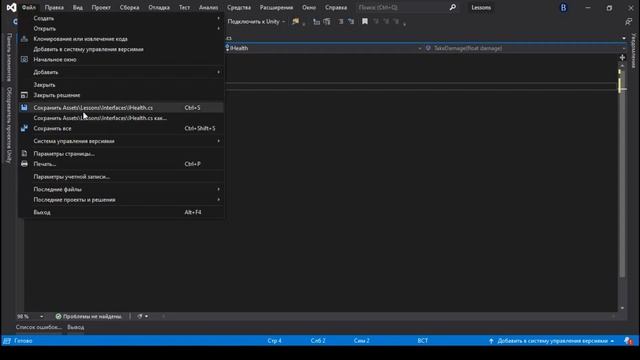The width and height of the screenshot is (640, 360).
Task: Click the Параметры страницы page icon
Action: 24,153
